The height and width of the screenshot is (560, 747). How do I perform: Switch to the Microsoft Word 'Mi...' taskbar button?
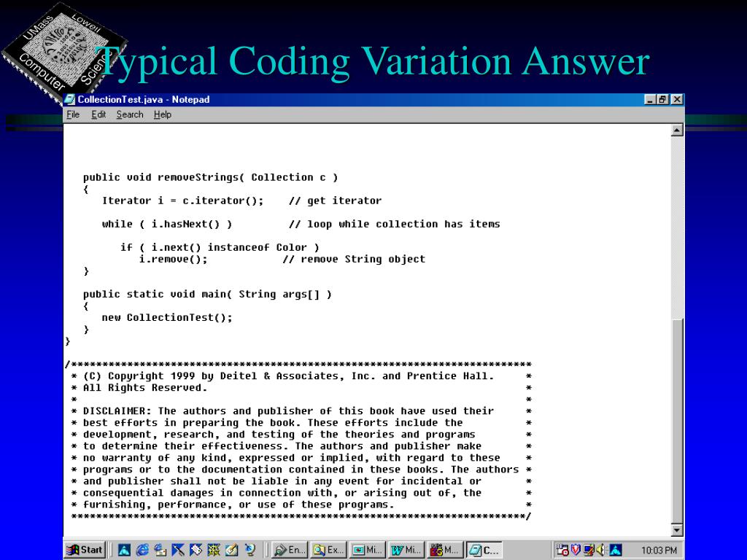[406, 550]
